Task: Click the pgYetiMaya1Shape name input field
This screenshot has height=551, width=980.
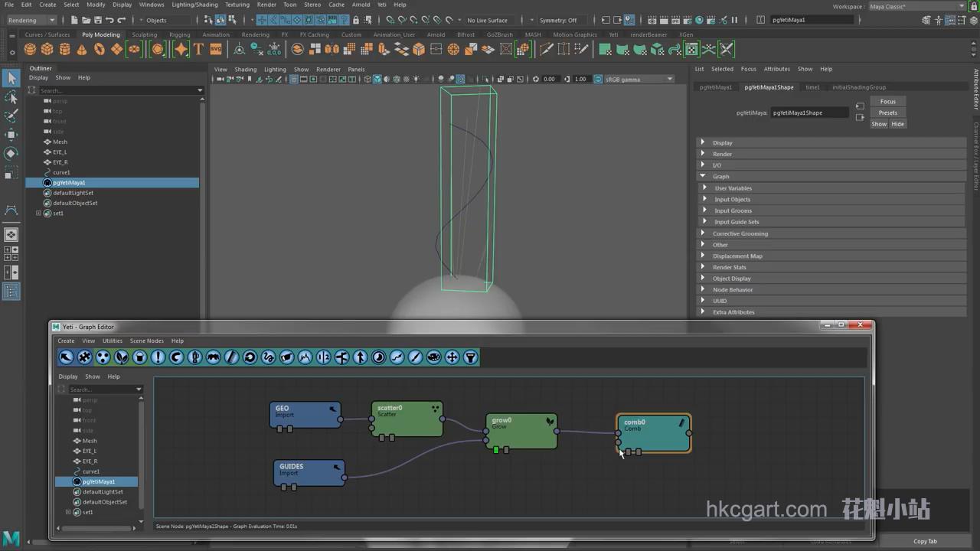Action: pos(809,112)
